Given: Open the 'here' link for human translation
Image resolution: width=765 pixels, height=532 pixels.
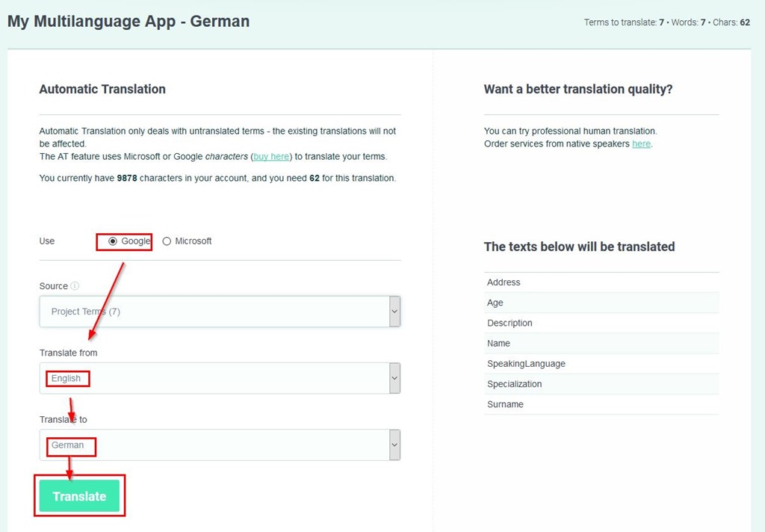Looking at the screenshot, I should pos(641,143).
